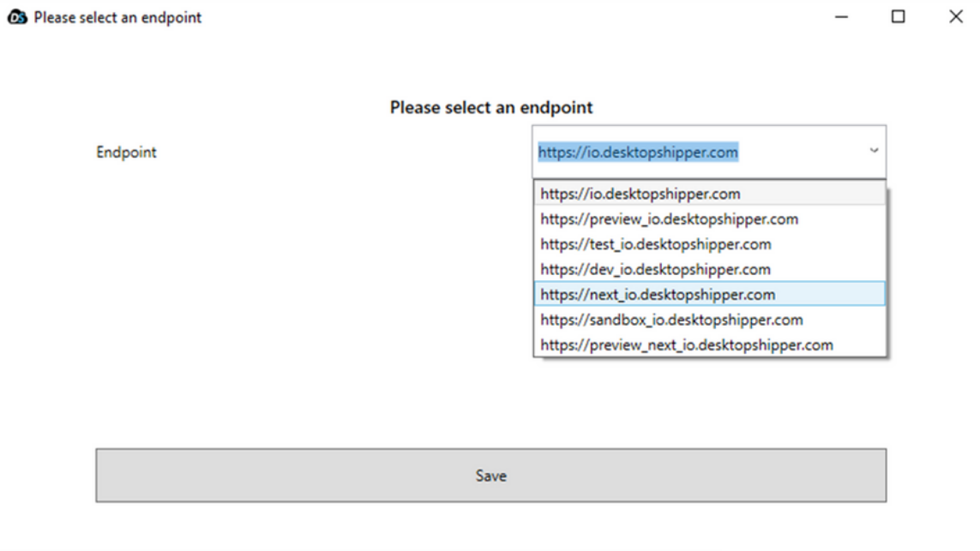980x551 pixels.
Task: Choose the highlighted next_io.desktopshipper.com option
Action: coord(658,295)
